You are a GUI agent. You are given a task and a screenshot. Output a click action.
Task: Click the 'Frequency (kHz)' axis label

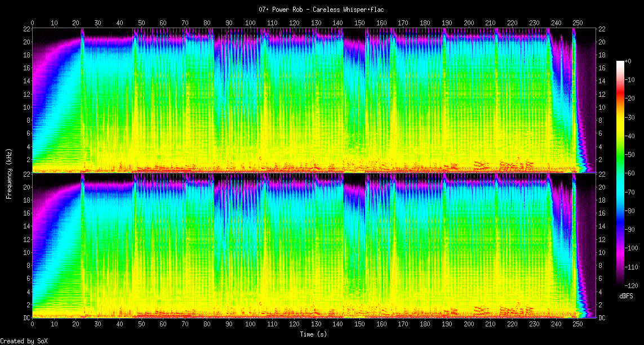pyautogui.click(x=9, y=173)
